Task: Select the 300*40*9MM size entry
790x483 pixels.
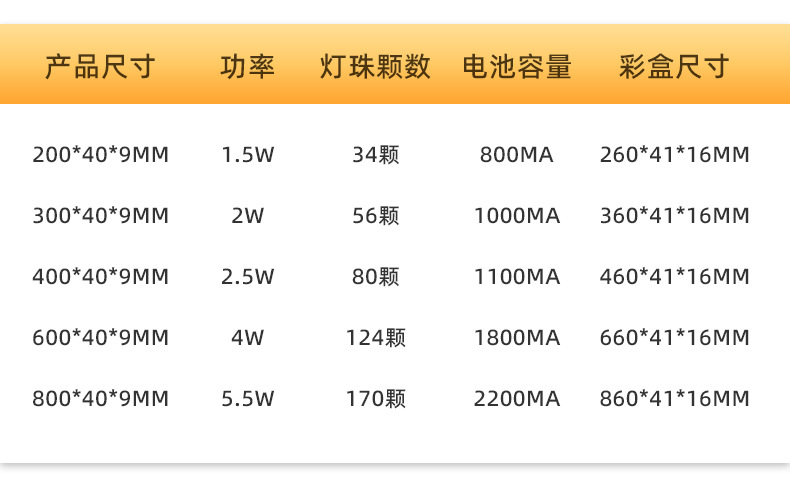Action: point(100,216)
